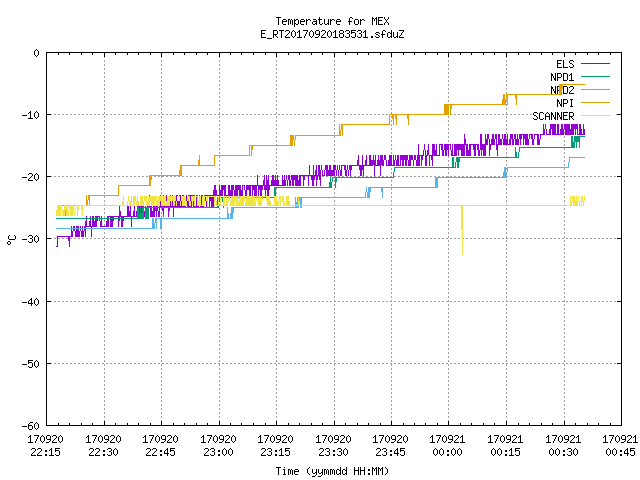The width and height of the screenshot is (640, 480).
Task: Click the x-axis title 'Time (yymmdd HH:MM)'
Action: point(332,471)
